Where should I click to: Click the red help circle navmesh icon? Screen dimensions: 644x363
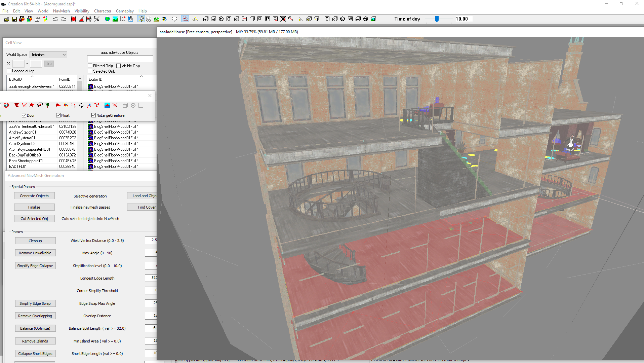tap(6, 105)
